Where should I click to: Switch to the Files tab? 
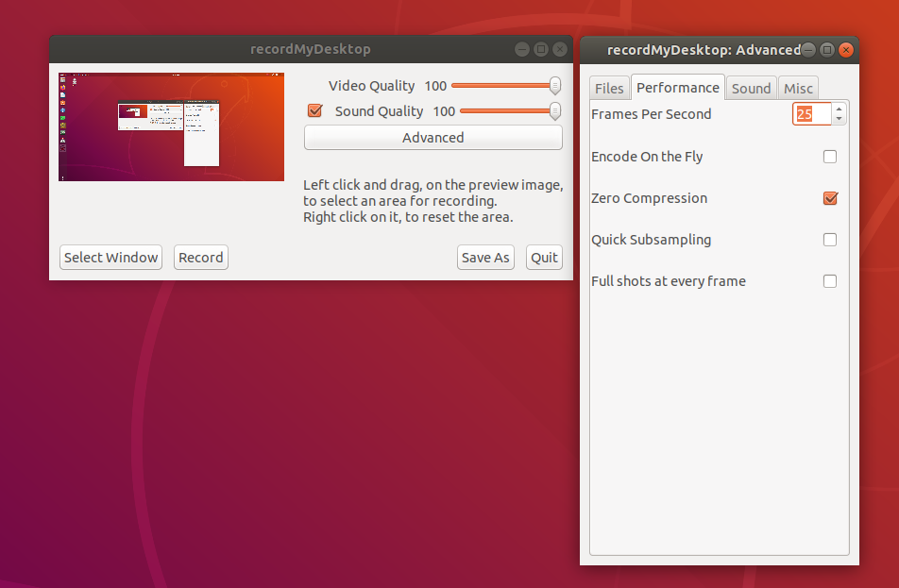609,89
